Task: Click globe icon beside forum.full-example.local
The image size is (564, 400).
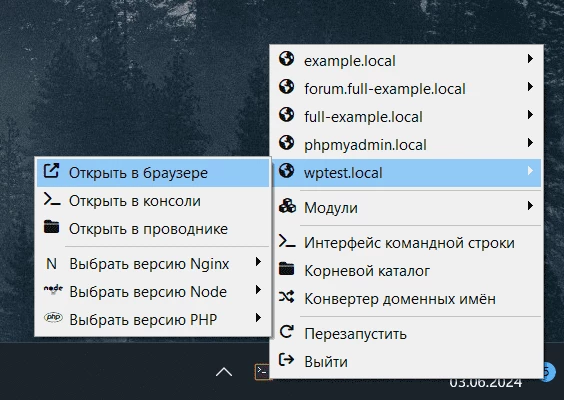Action: (x=286, y=87)
